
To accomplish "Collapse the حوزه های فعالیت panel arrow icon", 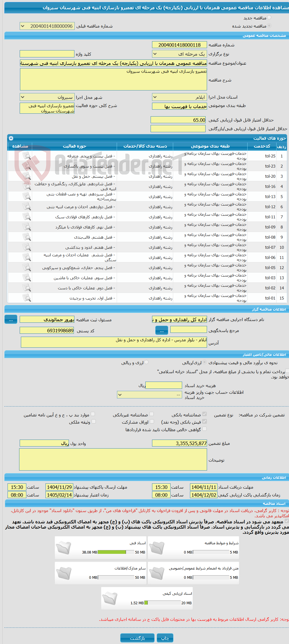I will click(11, 138).
